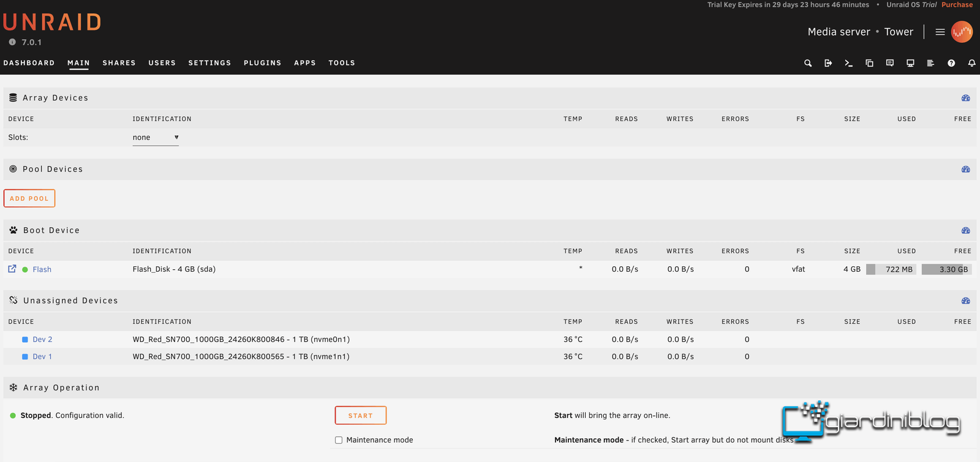Click the Pool Devices disc icon
The image size is (980, 462).
pos(13,169)
